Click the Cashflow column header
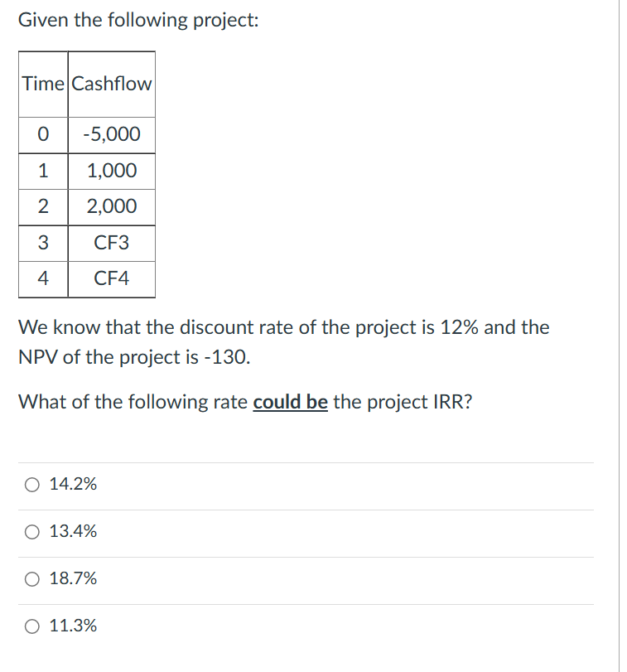This screenshot has width=627, height=672. tap(111, 83)
